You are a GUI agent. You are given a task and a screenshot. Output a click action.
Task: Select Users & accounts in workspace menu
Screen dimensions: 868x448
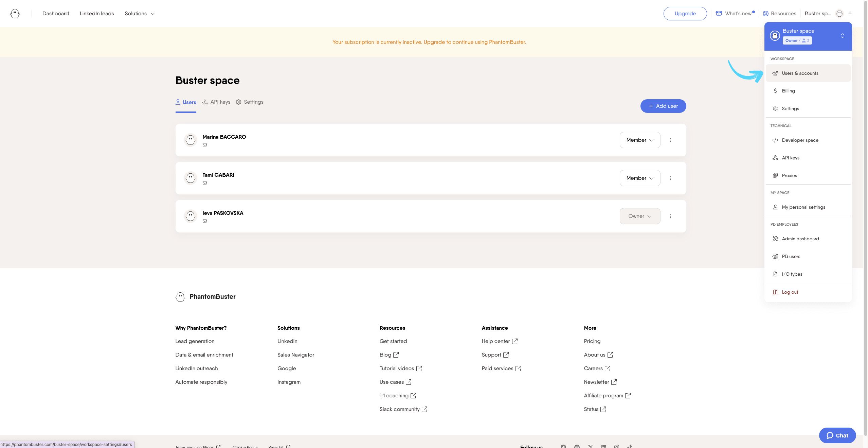click(808, 73)
